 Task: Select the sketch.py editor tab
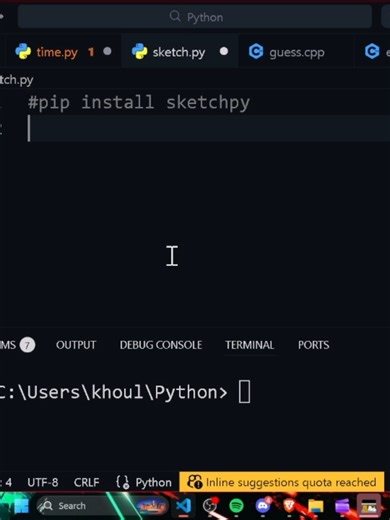coord(179,52)
